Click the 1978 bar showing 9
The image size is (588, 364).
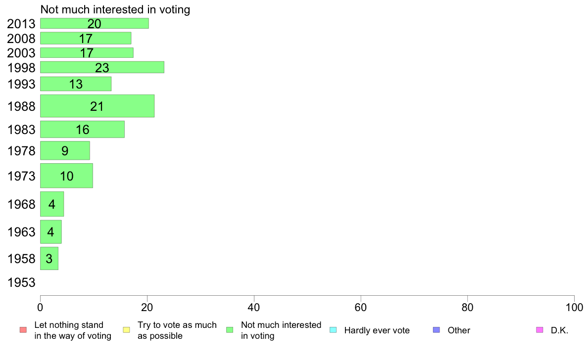(65, 151)
